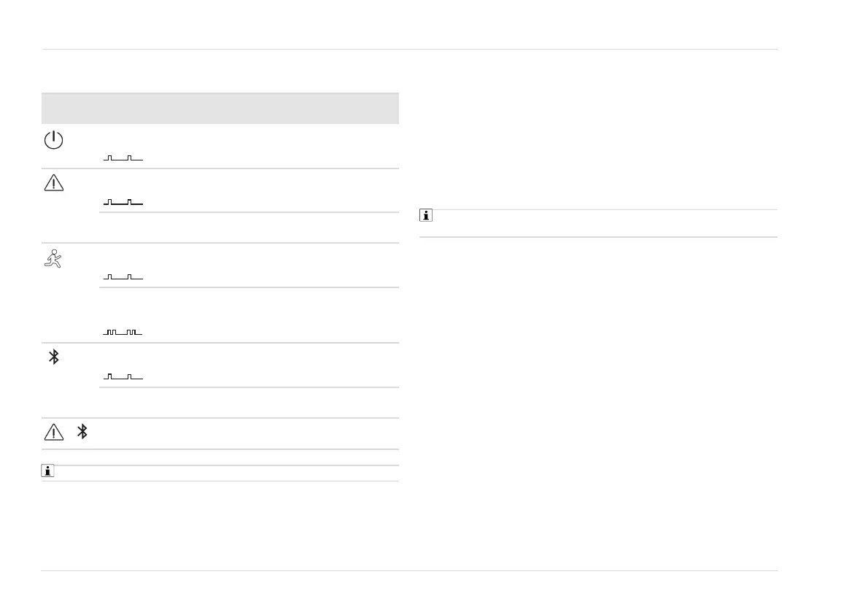
Task: Click the gray table header bar
Action: pos(220,109)
